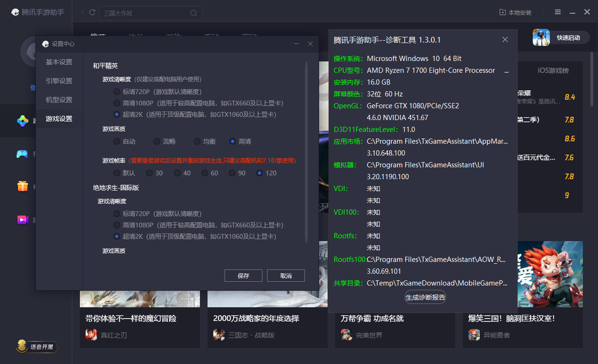The width and height of the screenshot is (598, 364).
Task: Set 游戏画质 to 自动
Action: 117,141
